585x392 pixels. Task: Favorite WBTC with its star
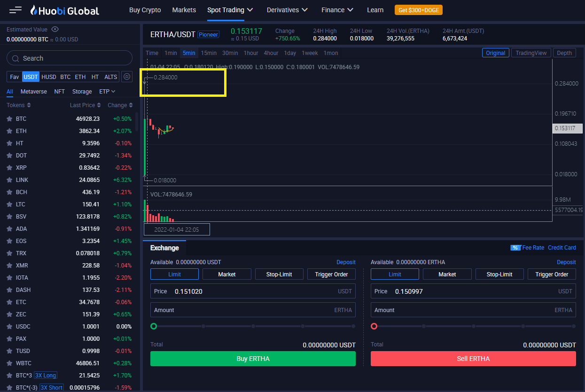tap(9, 363)
